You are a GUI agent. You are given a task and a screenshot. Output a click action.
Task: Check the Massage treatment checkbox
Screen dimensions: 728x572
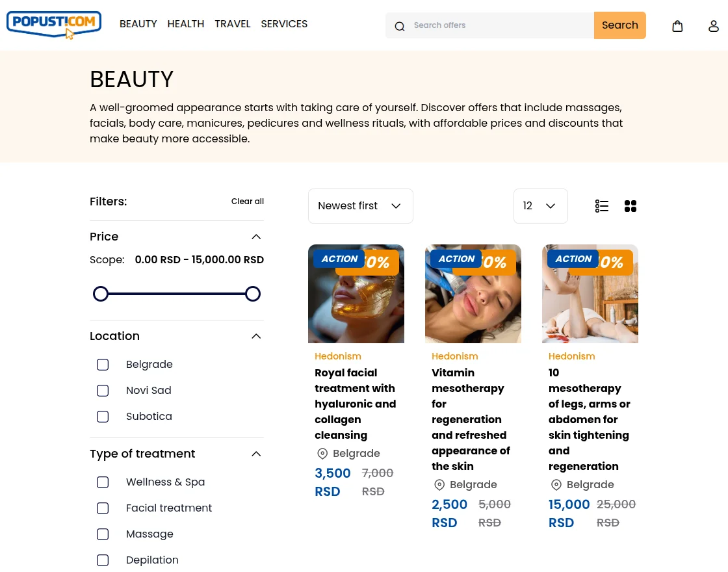click(x=103, y=534)
